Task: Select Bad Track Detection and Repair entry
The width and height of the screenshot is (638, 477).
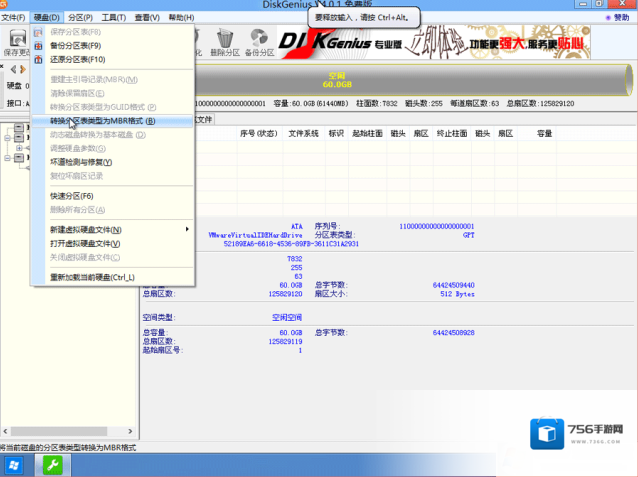Action: pyautogui.click(x=80, y=162)
